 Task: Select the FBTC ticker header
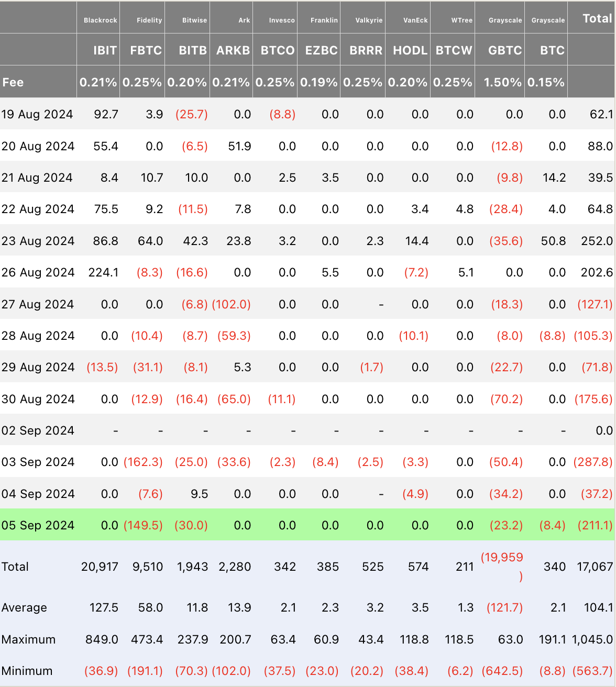click(146, 50)
